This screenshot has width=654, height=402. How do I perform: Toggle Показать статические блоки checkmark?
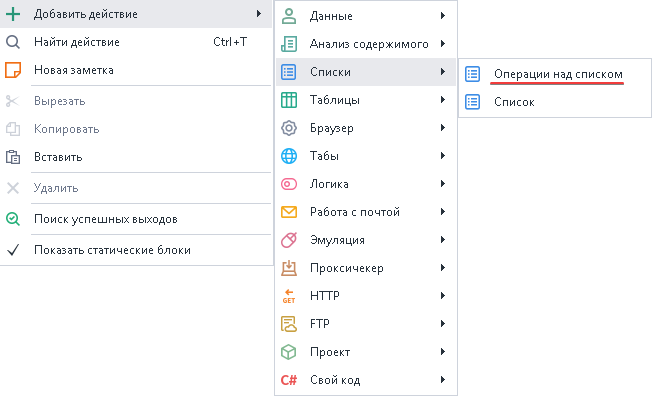pyautogui.click(x=13, y=250)
